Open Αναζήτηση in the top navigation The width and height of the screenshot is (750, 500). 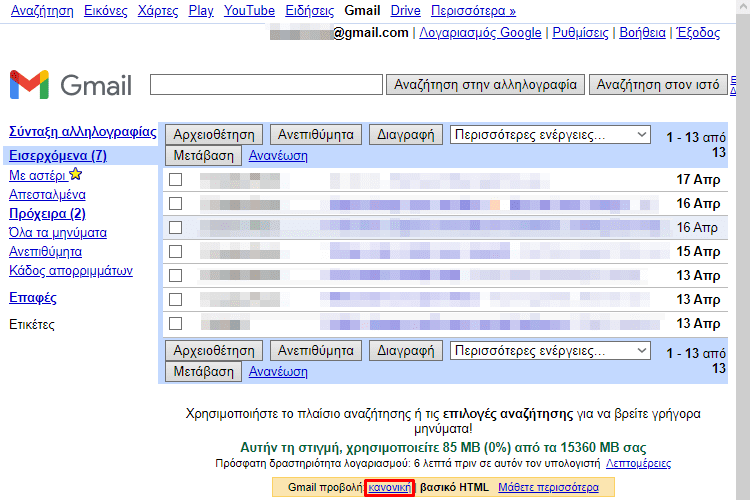pos(42,11)
